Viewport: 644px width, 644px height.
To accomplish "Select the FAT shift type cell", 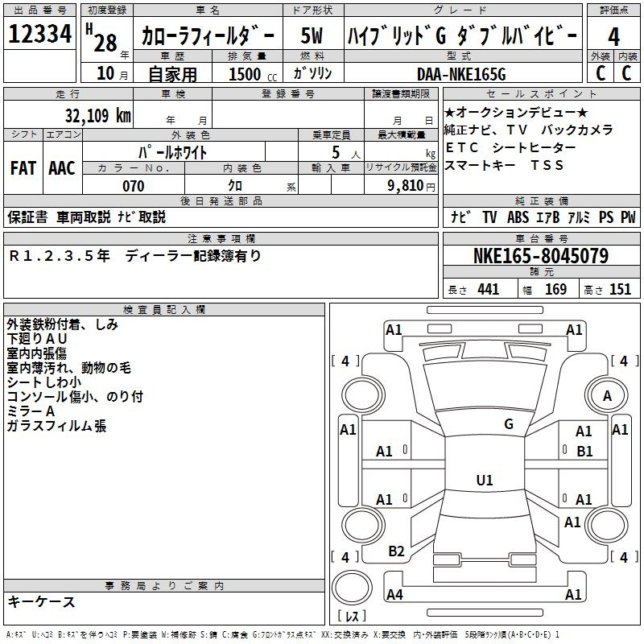I will (23, 168).
